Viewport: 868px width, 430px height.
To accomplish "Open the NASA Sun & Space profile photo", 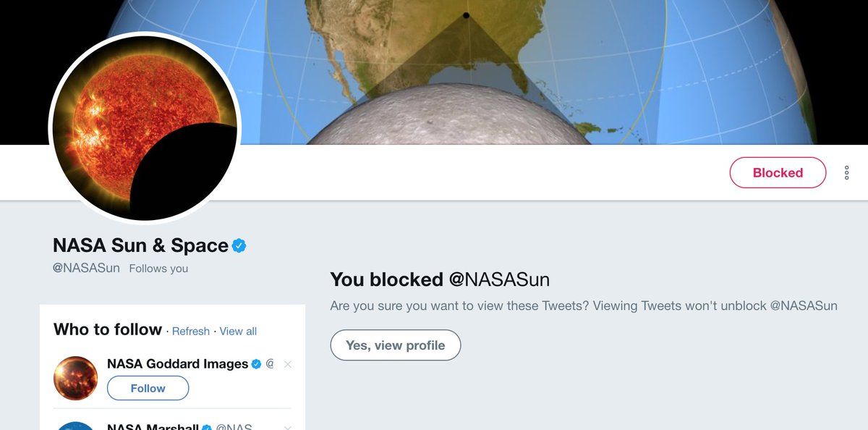I will coord(145,127).
